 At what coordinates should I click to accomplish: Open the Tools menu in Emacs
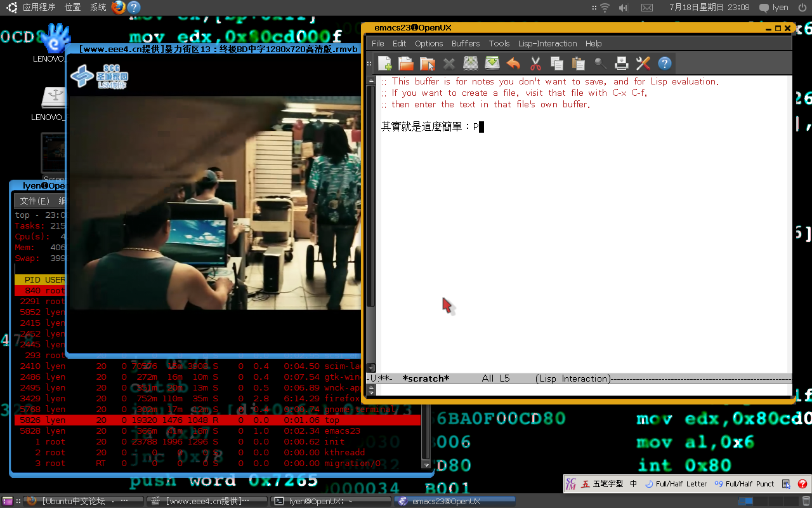[x=499, y=44]
